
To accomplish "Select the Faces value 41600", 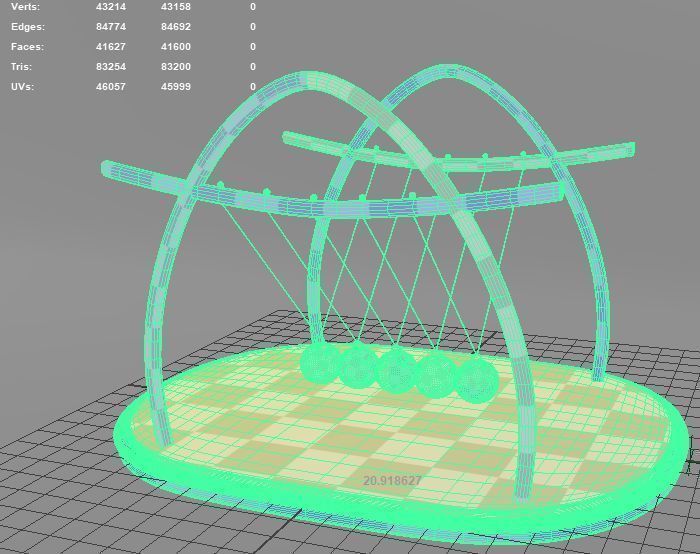I will click(x=176, y=47).
